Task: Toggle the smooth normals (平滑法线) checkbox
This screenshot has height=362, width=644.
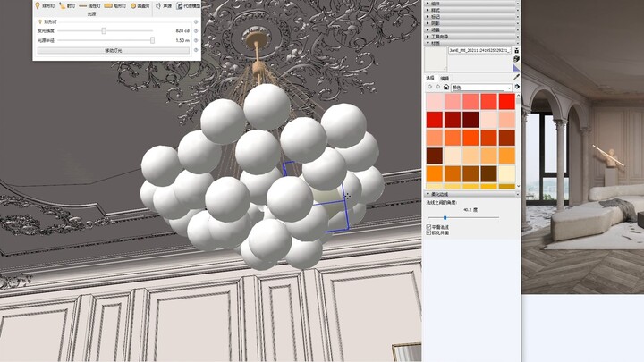Action: [x=428, y=227]
